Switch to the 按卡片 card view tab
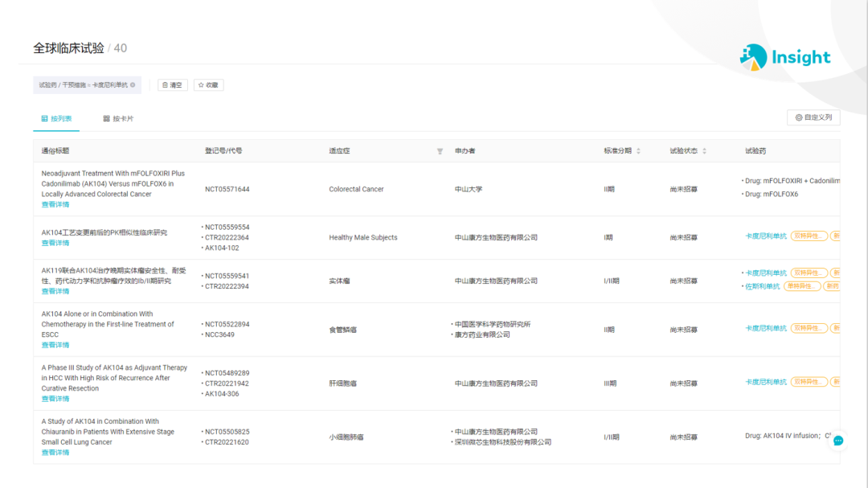The height and width of the screenshot is (488, 868). pyautogui.click(x=118, y=118)
